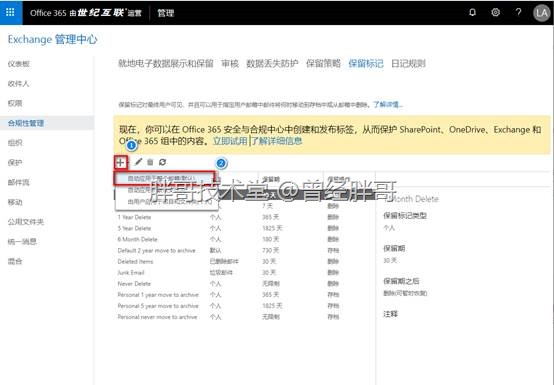Sort by the 保留操作 column header
Screen dimensions: 554x385
[x=338, y=179]
